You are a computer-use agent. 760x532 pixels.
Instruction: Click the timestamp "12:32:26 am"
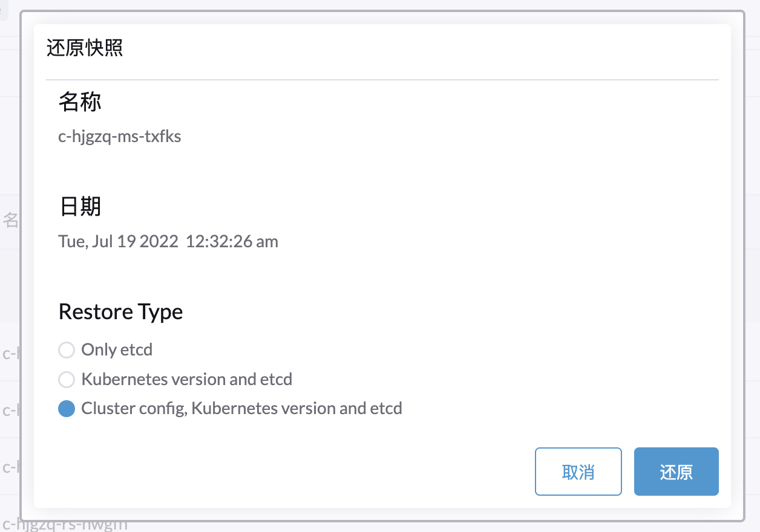pyautogui.click(x=231, y=241)
